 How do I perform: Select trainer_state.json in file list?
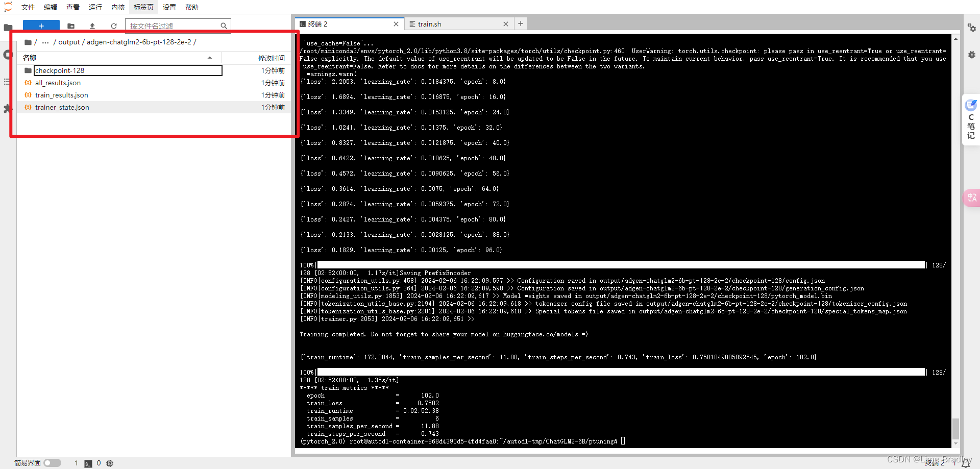point(154,107)
